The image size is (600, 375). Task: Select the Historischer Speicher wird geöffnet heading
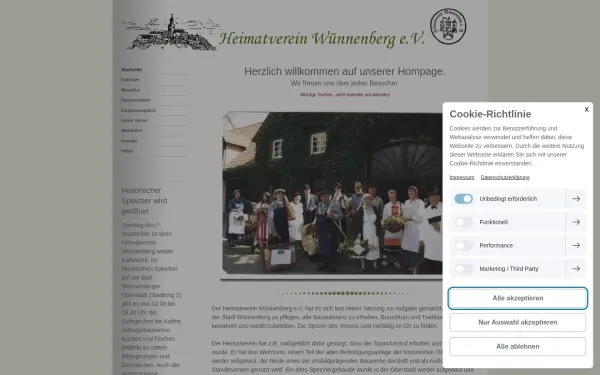144,201
